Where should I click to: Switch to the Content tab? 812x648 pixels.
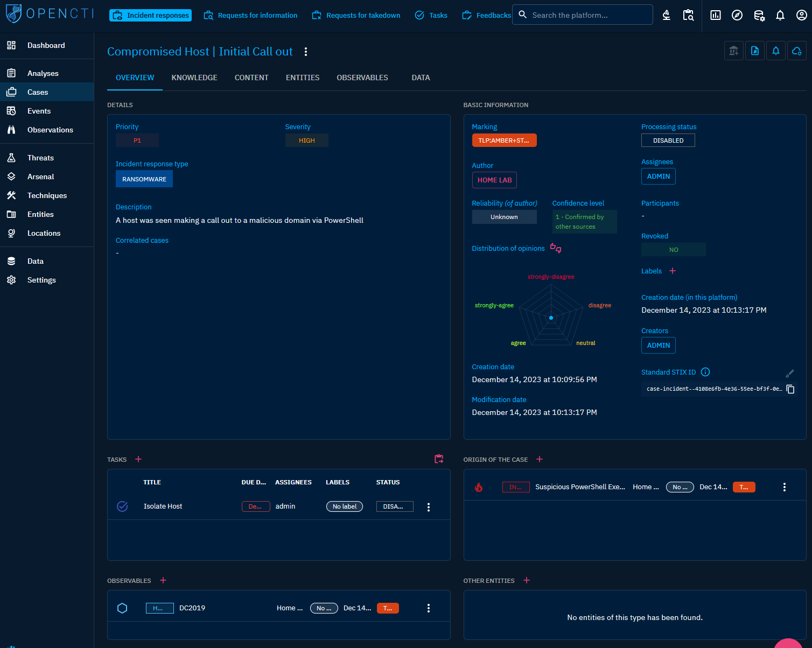(x=251, y=78)
